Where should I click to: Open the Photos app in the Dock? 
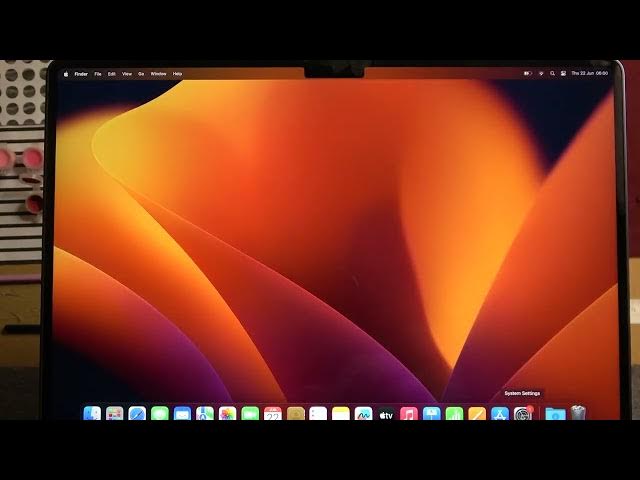[227, 413]
